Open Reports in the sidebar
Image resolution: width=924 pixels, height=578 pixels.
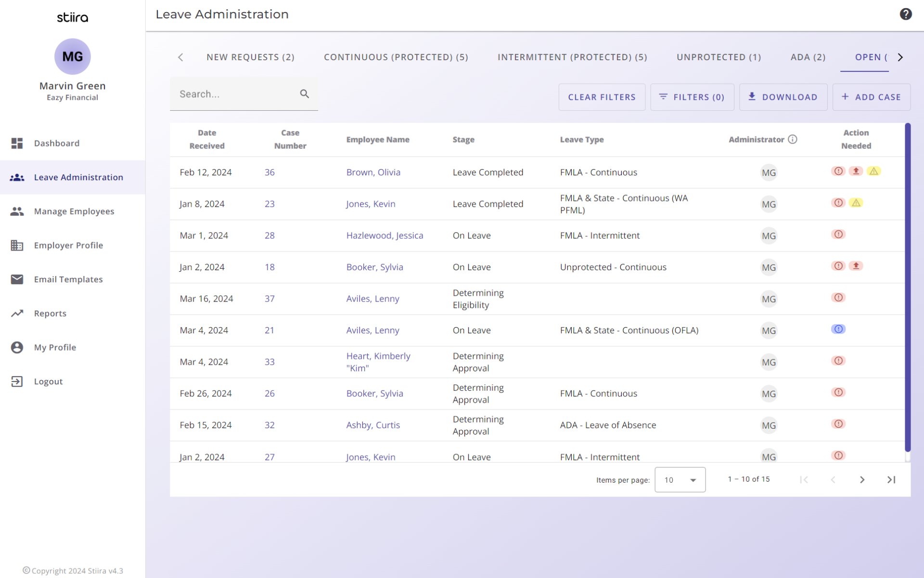(50, 313)
